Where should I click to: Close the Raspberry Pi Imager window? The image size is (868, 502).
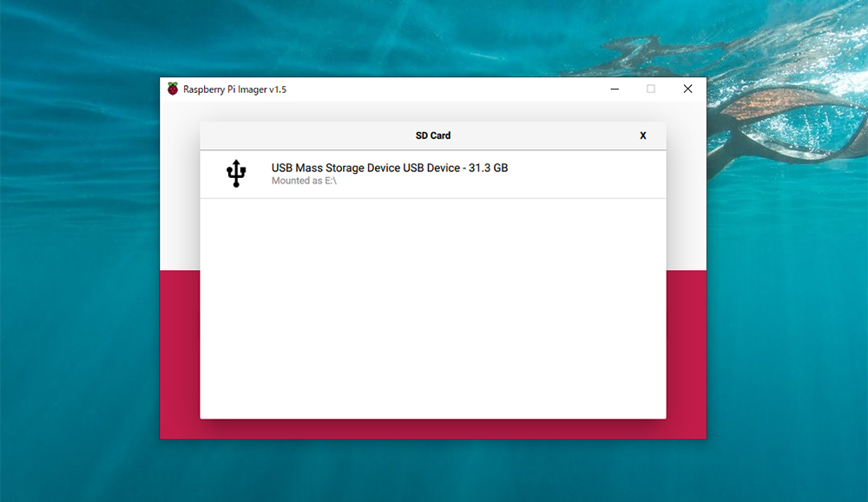(x=687, y=89)
